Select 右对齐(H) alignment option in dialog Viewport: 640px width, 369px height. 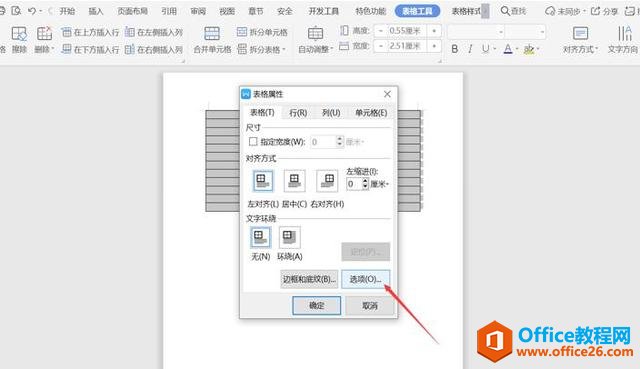tap(327, 181)
